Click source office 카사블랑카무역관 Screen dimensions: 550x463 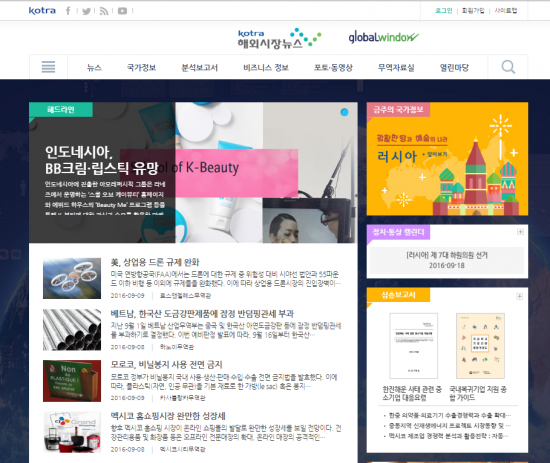click(182, 398)
